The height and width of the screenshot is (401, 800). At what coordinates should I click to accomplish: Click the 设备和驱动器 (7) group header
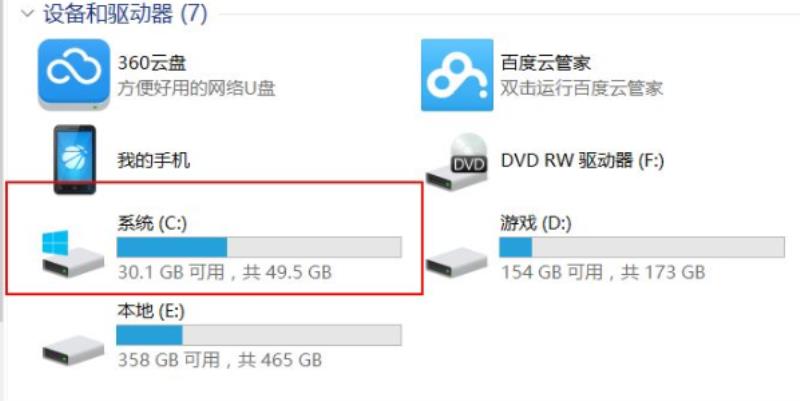(x=126, y=13)
